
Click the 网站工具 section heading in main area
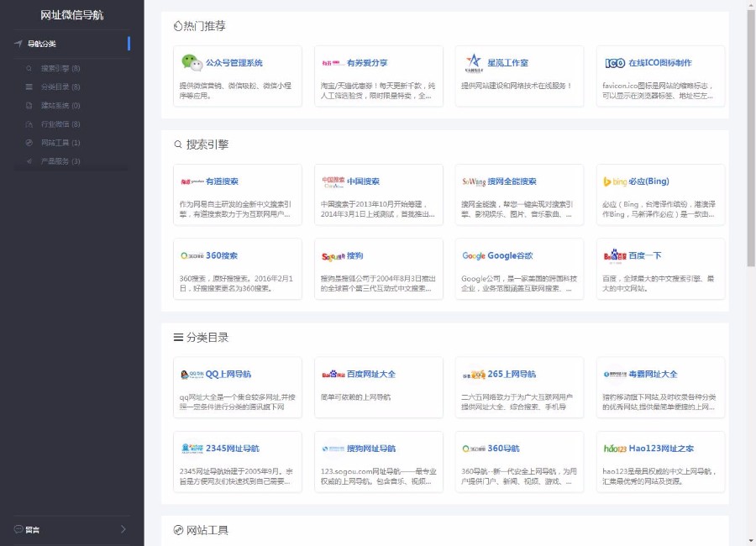pyautogui.click(x=201, y=530)
